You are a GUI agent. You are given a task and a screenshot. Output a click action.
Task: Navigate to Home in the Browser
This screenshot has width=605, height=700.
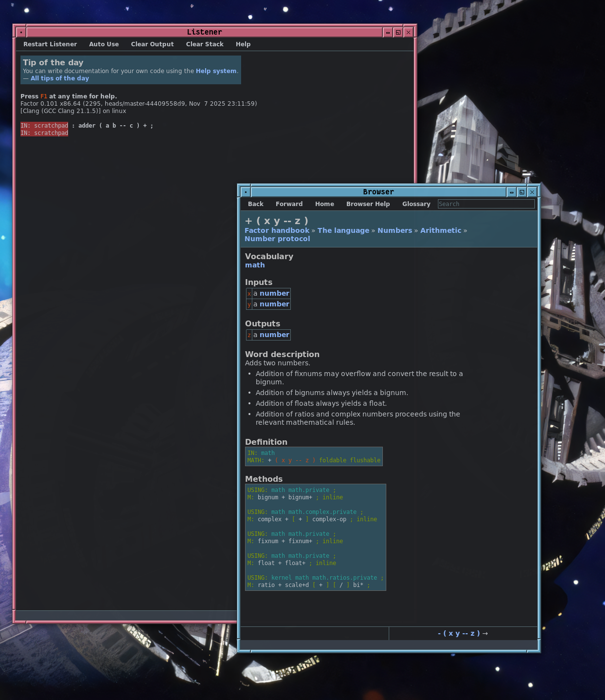324,204
